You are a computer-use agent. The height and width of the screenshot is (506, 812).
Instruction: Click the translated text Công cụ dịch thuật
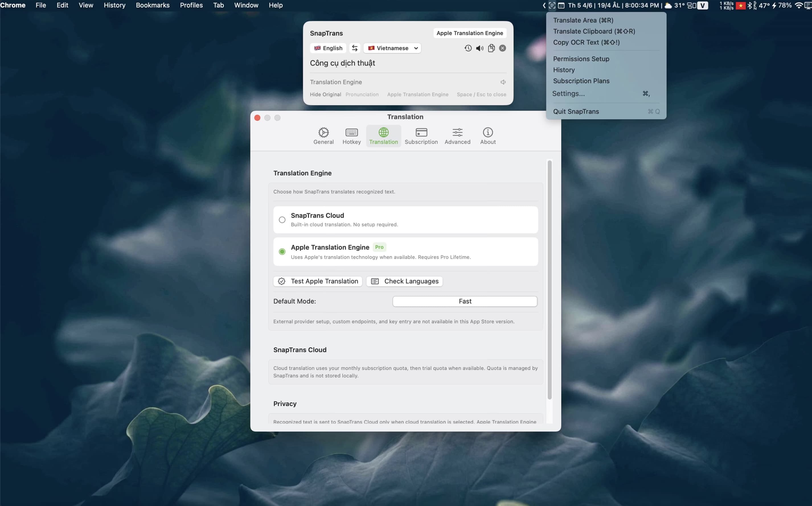tap(342, 63)
